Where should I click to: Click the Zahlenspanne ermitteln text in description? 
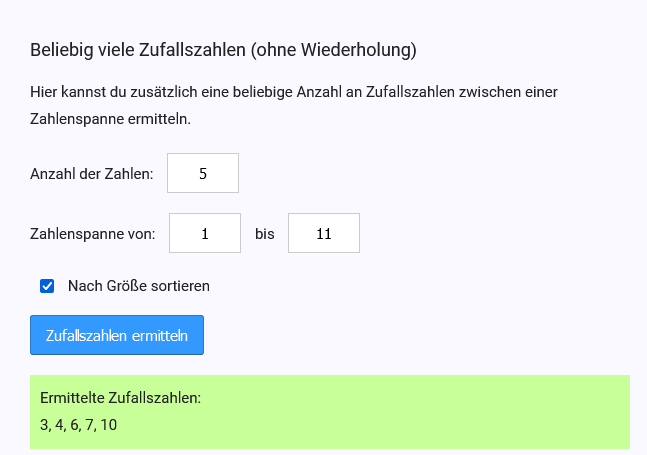(110, 118)
